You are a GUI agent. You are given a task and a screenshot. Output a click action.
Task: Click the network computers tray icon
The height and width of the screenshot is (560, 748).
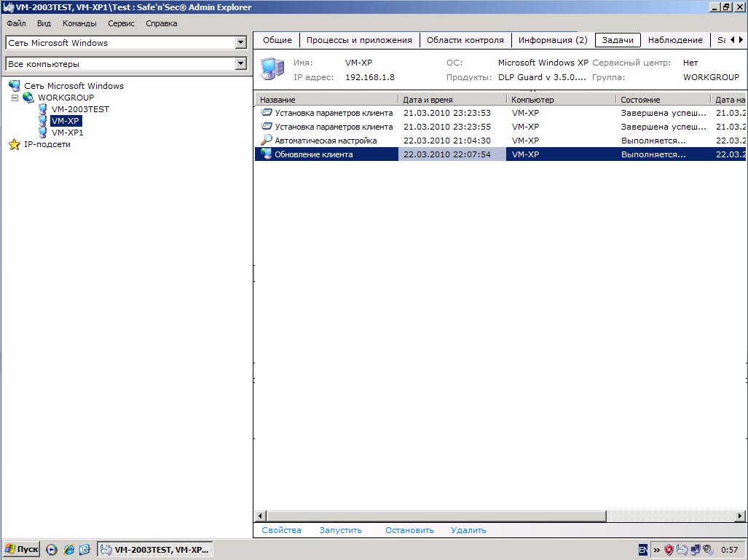(x=696, y=550)
